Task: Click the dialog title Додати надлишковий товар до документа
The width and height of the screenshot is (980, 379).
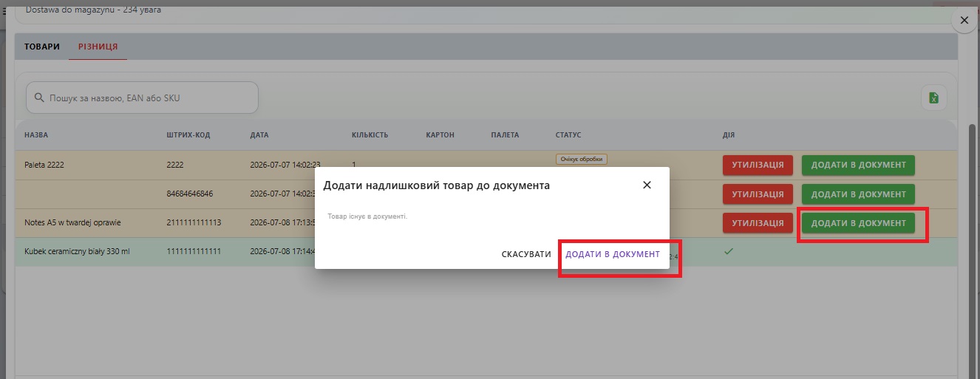Action: click(436, 185)
